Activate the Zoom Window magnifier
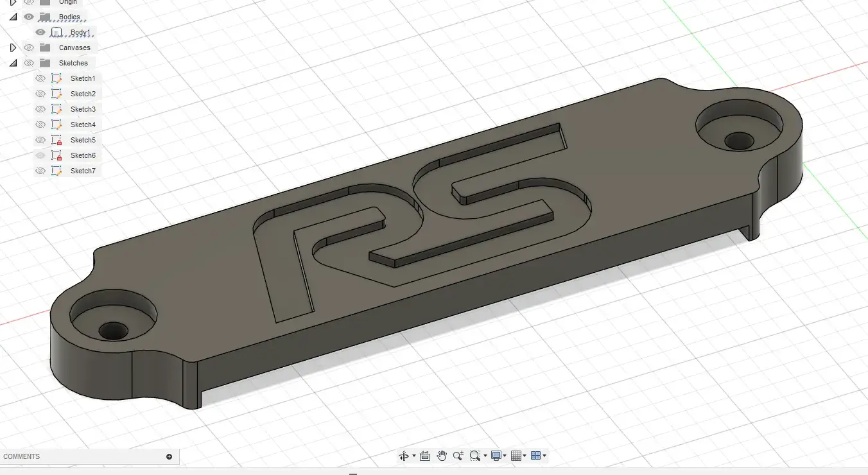This screenshot has height=475, width=868. pos(474,456)
